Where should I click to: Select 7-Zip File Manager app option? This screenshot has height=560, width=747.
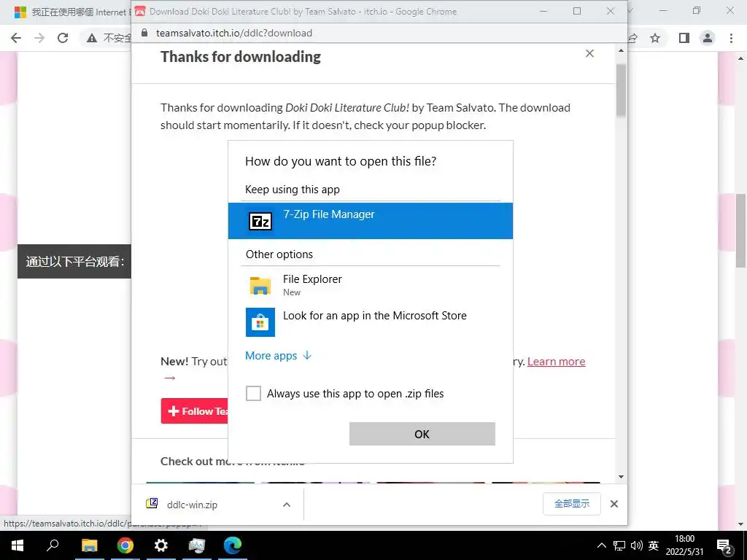click(x=370, y=221)
